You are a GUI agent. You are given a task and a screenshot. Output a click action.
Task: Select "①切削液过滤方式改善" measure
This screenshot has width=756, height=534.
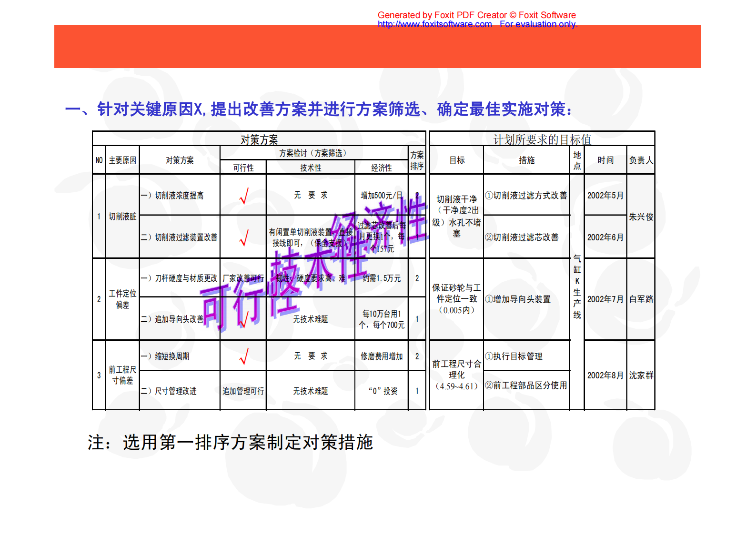(526, 196)
